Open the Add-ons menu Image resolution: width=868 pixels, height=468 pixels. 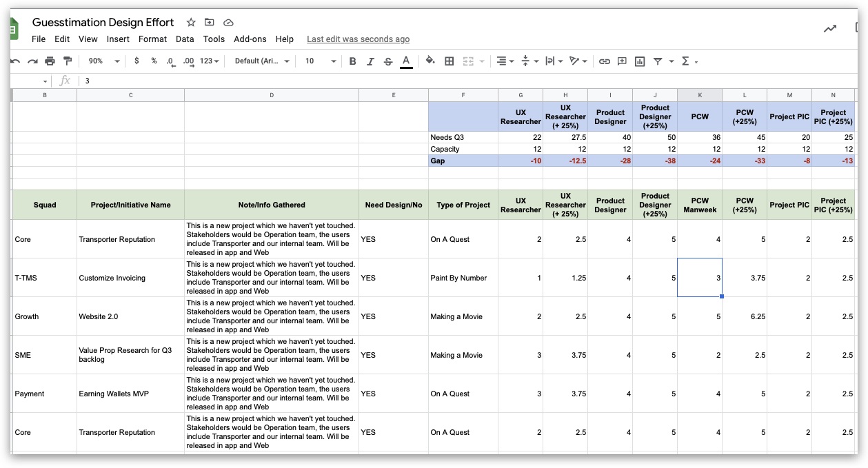coord(250,39)
